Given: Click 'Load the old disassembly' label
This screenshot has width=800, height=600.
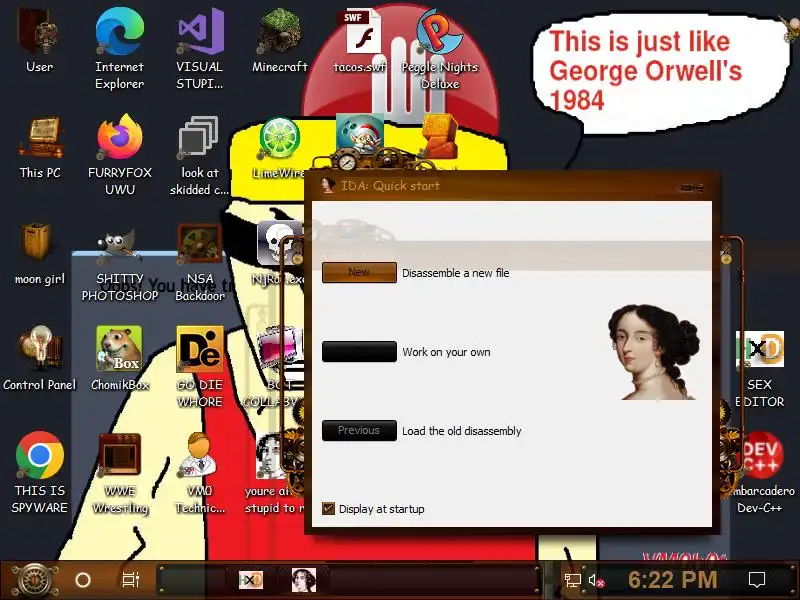Looking at the screenshot, I should click(x=462, y=431).
